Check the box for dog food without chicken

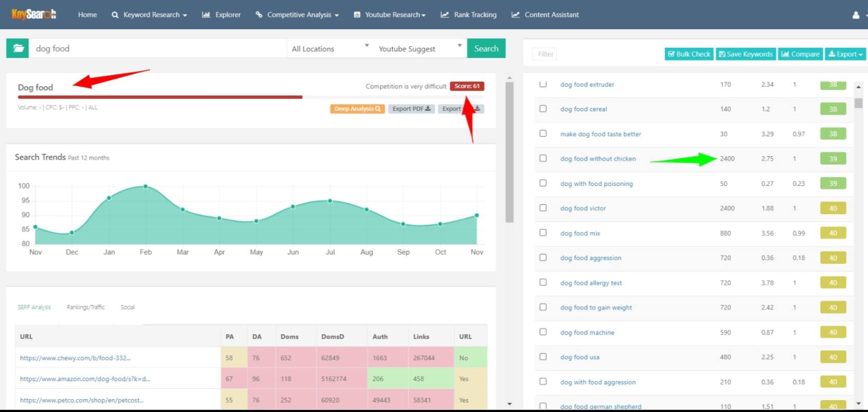tap(543, 158)
